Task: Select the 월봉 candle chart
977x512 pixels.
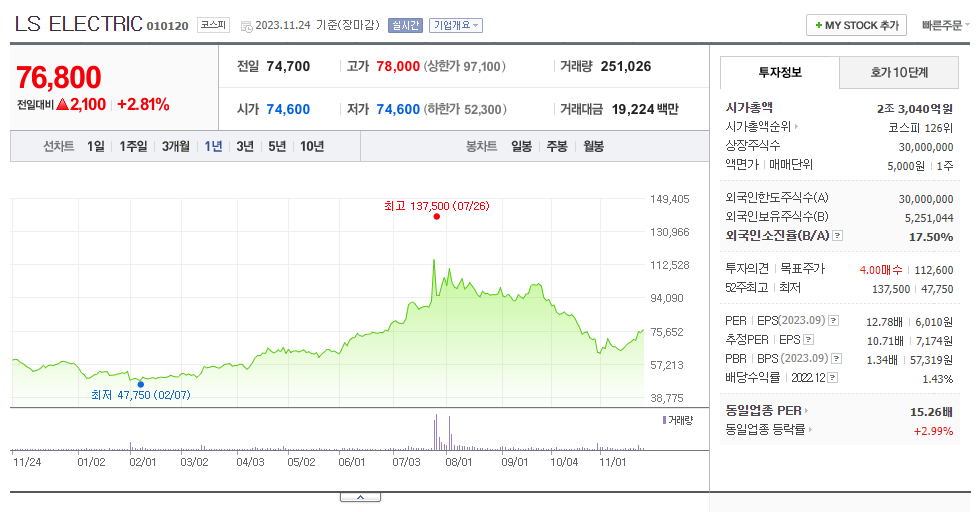Action: pos(593,146)
